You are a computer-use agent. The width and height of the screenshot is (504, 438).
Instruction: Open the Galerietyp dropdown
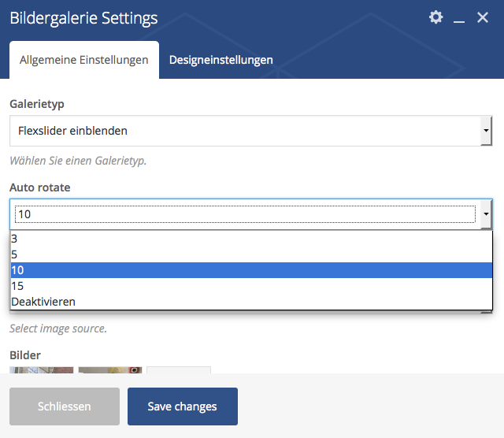250,131
